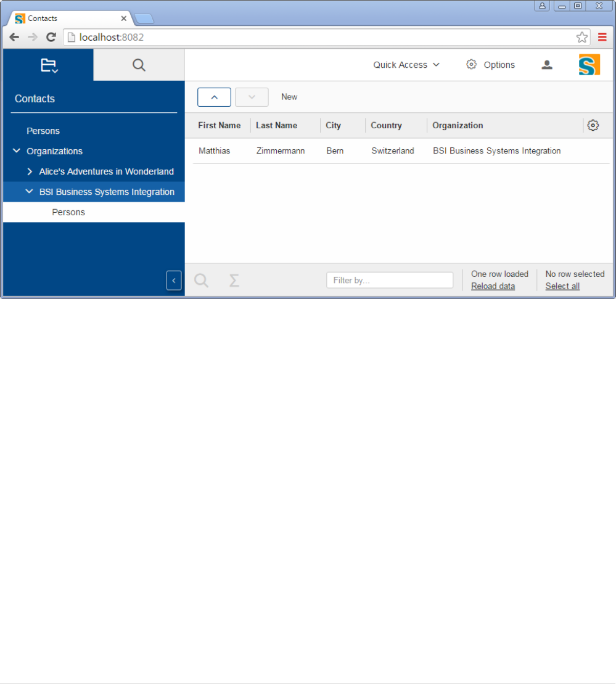Click the Switzerland country cell
The width and height of the screenshot is (616, 684).
393,151
